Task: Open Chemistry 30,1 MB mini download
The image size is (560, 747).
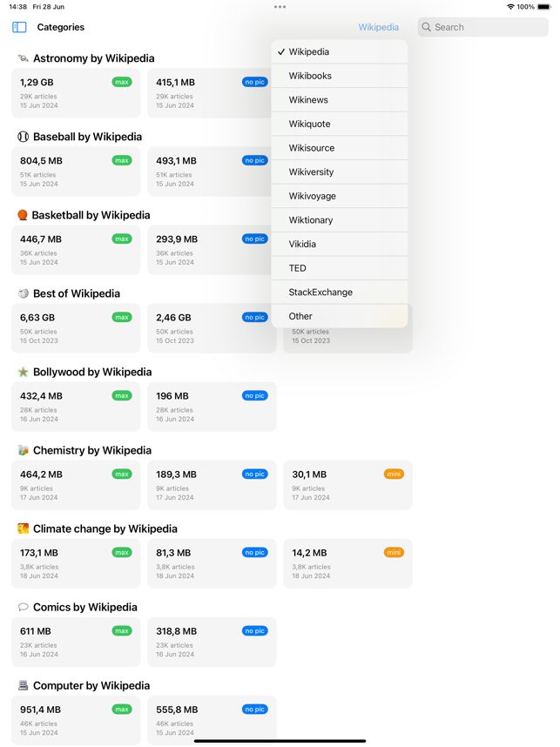Action: pos(347,485)
